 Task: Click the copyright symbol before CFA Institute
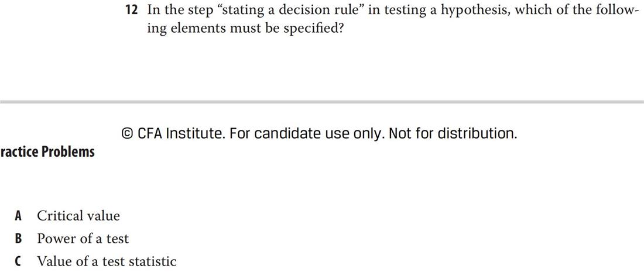tap(128, 133)
